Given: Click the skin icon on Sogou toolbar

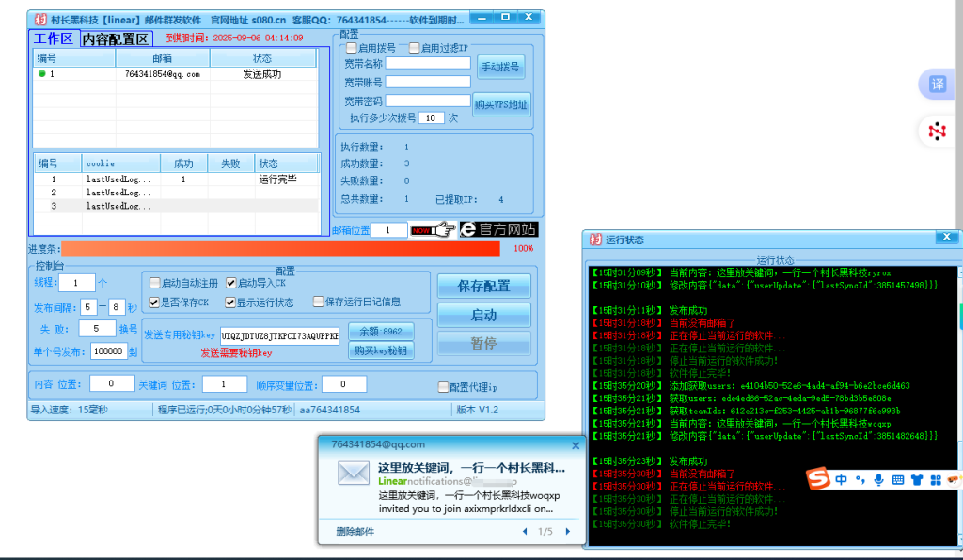Looking at the screenshot, I should click(x=916, y=479).
